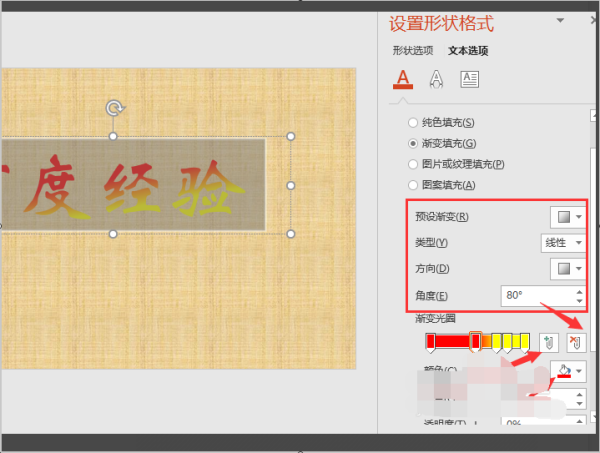Click the bottom-right resize handle of the text box
Screen dimensions: 600x453
tap(291, 234)
